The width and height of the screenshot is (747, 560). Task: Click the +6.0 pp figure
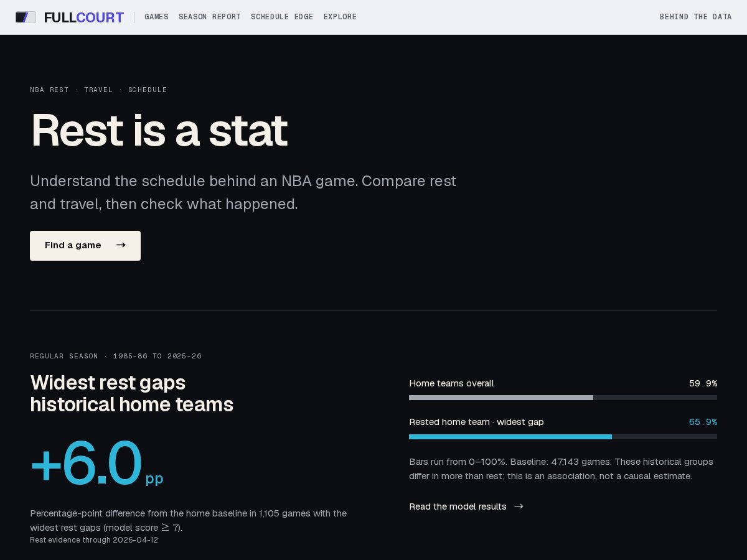[x=96, y=463]
